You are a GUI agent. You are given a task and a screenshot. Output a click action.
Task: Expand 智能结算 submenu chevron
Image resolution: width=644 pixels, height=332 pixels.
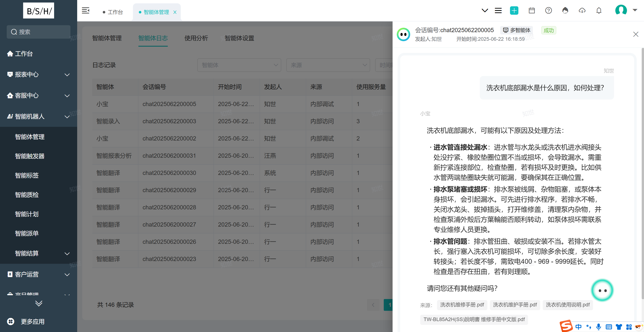tap(67, 254)
